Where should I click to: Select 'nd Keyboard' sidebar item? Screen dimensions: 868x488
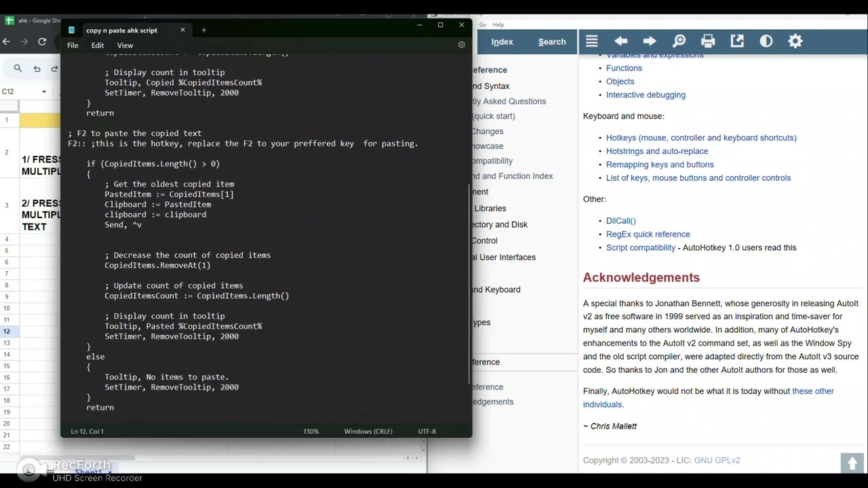coord(496,289)
